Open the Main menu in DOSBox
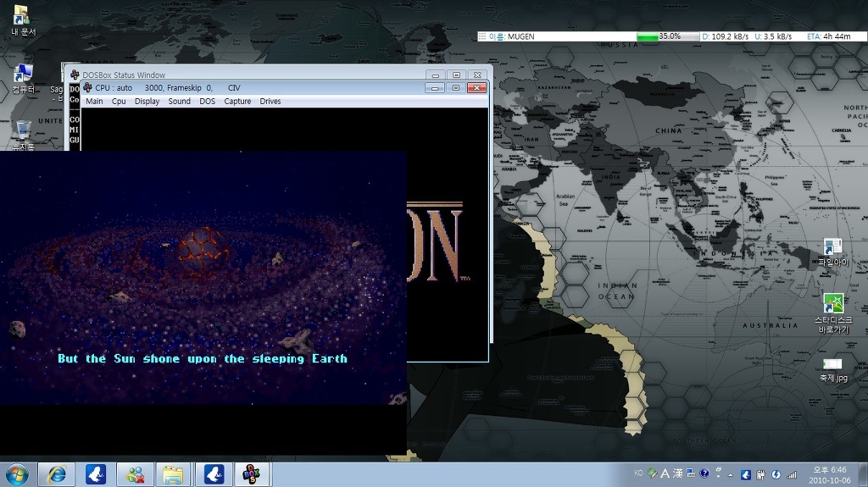The width and height of the screenshot is (868, 487). (x=94, y=102)
